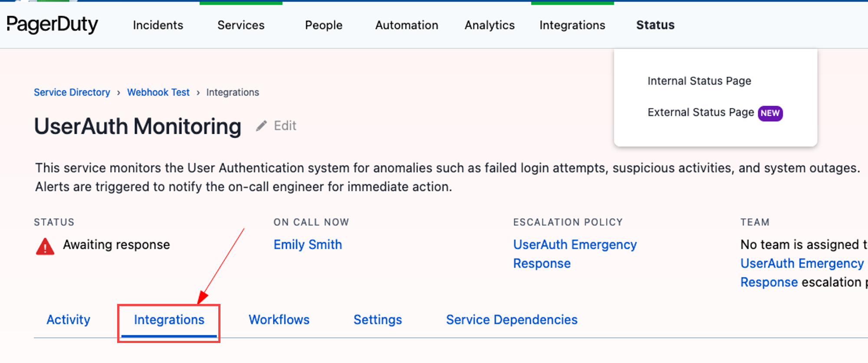868x363 pixels.
Task: Open Webhook Test breadcrumb link
Action: pos(158,92)
